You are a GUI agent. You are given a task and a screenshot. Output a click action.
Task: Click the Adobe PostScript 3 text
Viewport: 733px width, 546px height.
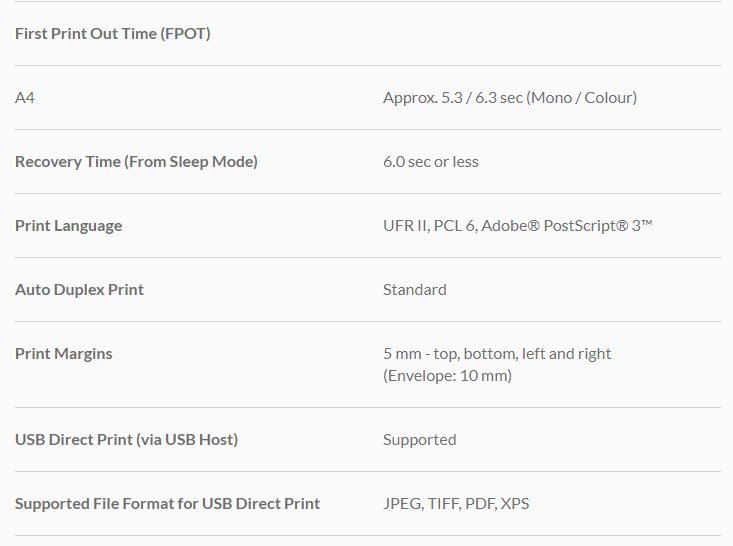[566, 226]
